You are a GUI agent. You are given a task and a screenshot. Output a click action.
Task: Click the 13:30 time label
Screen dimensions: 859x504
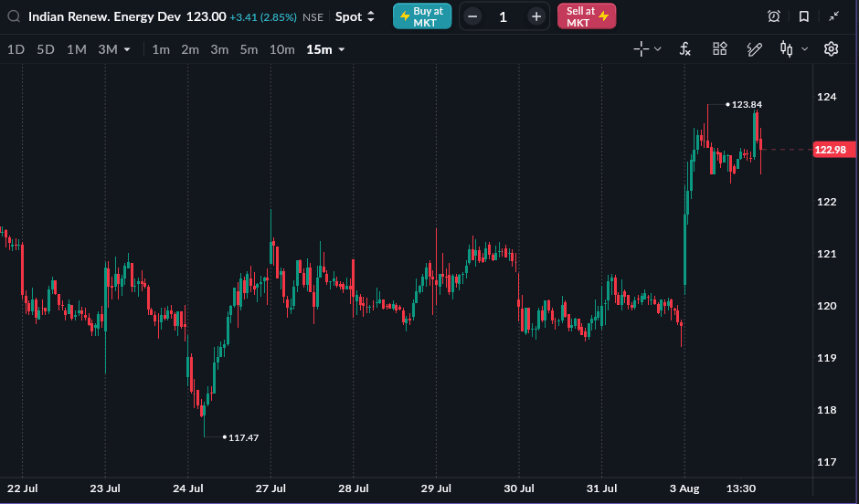741,488
